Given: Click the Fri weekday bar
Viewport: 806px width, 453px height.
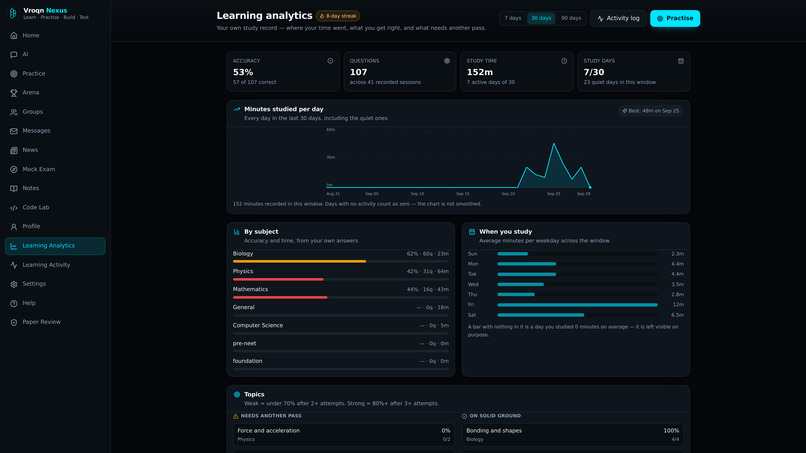Looking at the screenshot, I should (577, 305).
